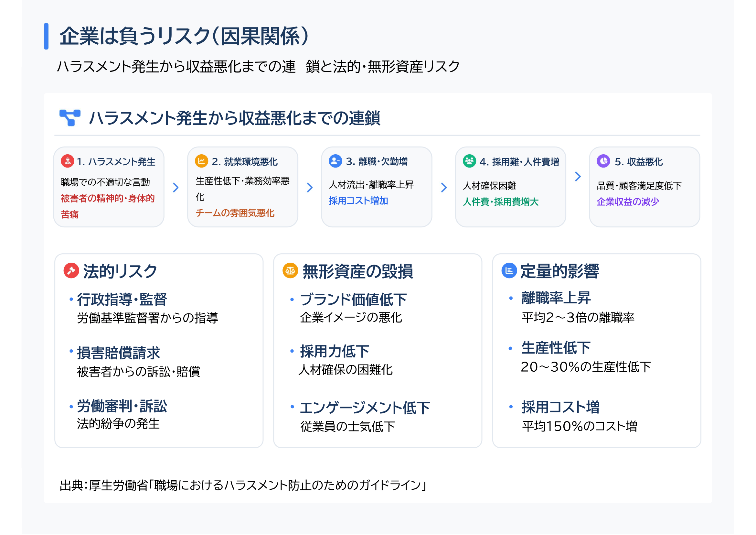Click the purple pie chart icon for 収益悪化

(x=603, y=161)
